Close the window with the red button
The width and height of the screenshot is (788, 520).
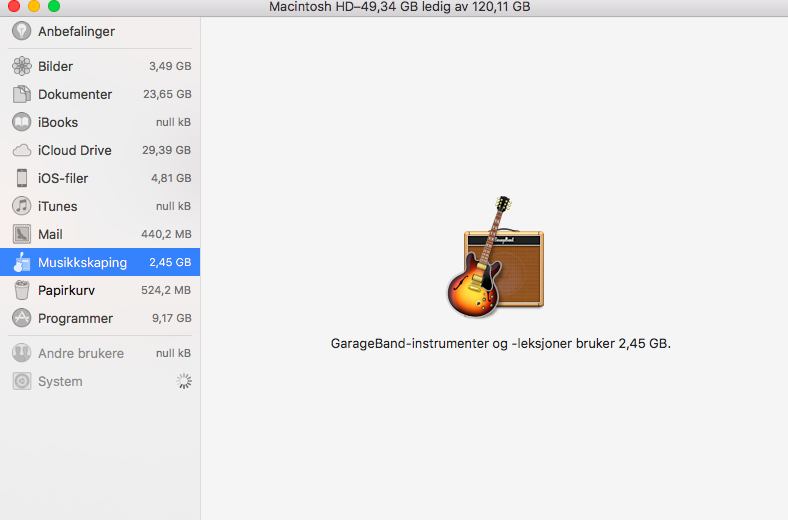[14, 6]
